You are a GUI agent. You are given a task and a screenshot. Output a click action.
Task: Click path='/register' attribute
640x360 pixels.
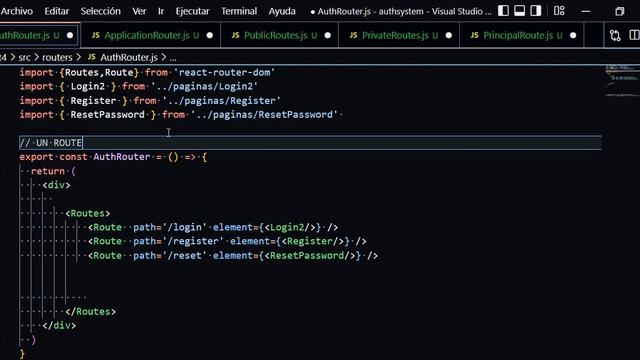179,241
